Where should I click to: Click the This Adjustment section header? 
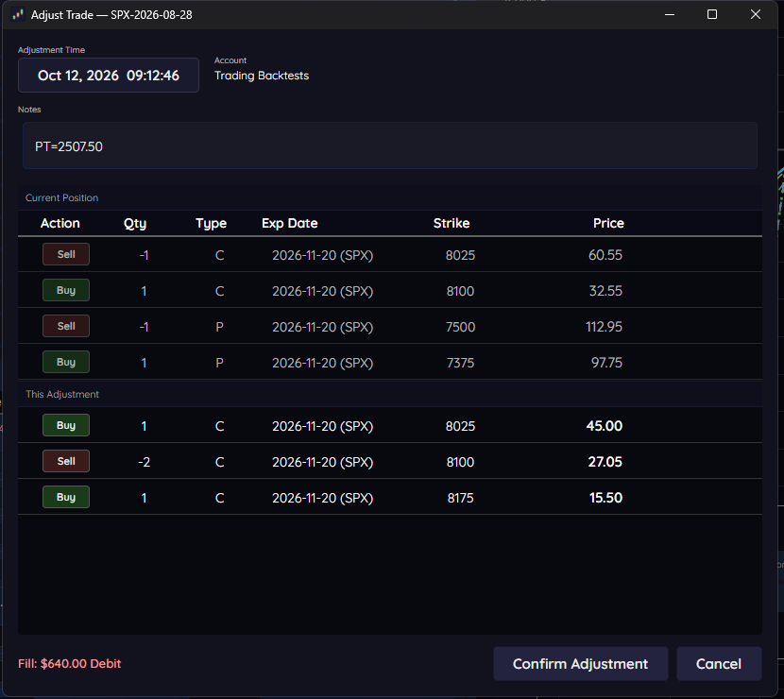click(62, 394)
